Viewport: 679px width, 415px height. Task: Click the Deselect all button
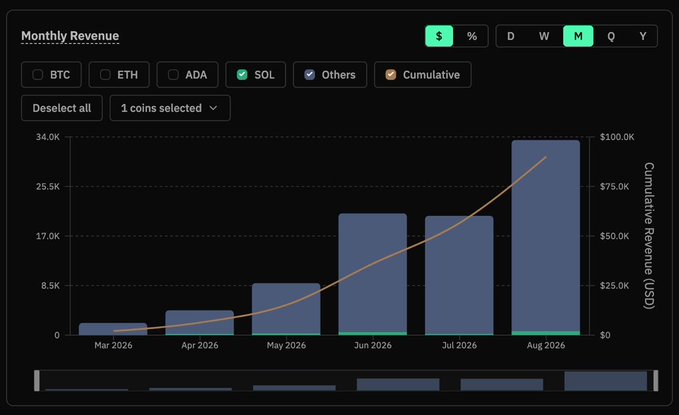pyautogui.click(x=62, y=108)
